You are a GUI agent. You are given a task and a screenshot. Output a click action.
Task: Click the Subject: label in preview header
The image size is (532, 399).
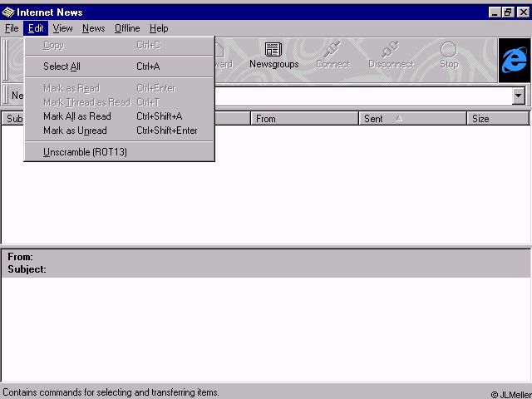click(x=27, y=269)
